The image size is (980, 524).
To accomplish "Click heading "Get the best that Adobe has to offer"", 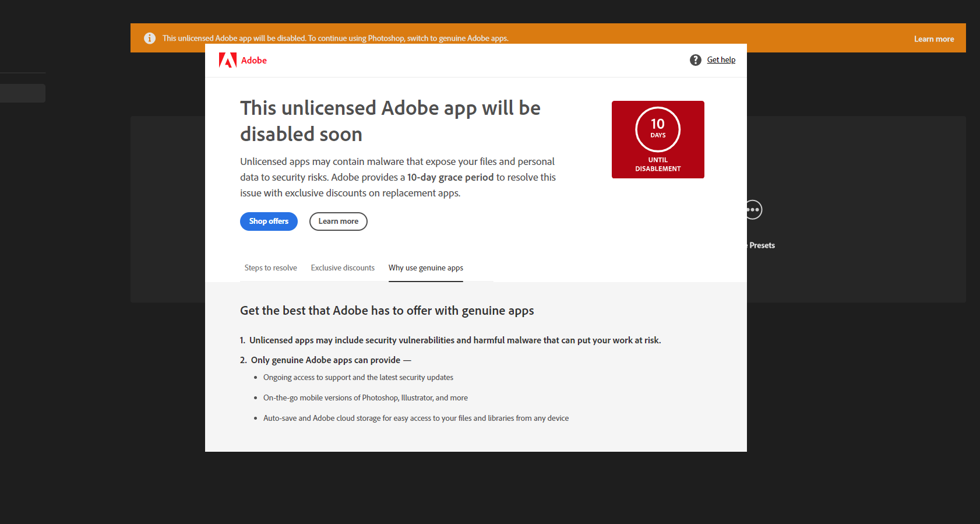I will coord(387,311).
